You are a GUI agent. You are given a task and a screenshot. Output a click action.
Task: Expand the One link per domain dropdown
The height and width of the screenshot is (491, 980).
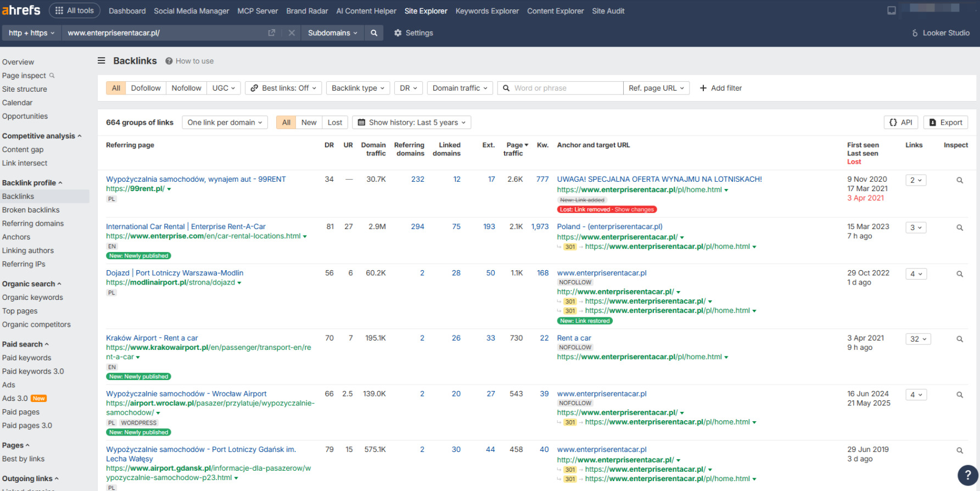(x=225, y=122)
